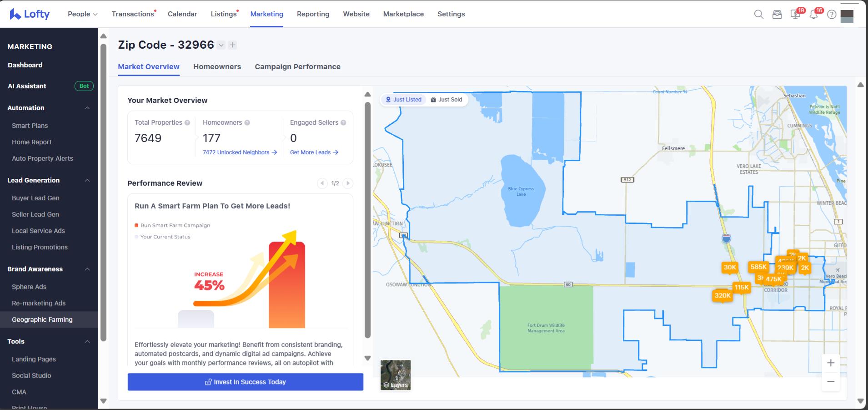Open the Zip Code selector dropdown arrow
868x410 pixels.
pos(221,45)
